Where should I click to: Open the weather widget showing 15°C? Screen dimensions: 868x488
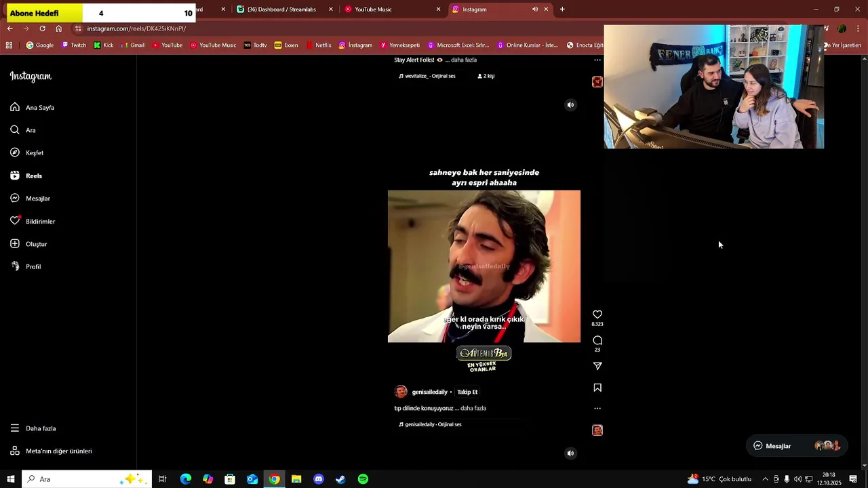point(719,479)
